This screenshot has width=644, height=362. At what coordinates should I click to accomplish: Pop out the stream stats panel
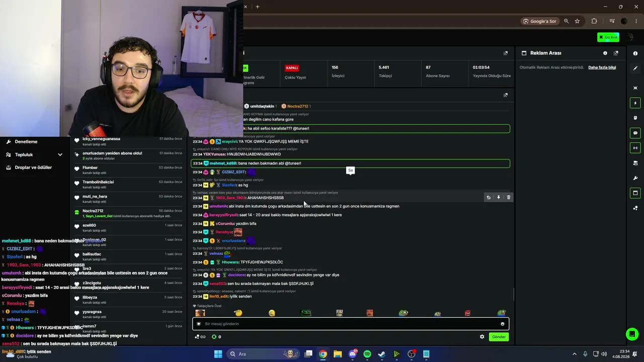(x=506, y=53)
